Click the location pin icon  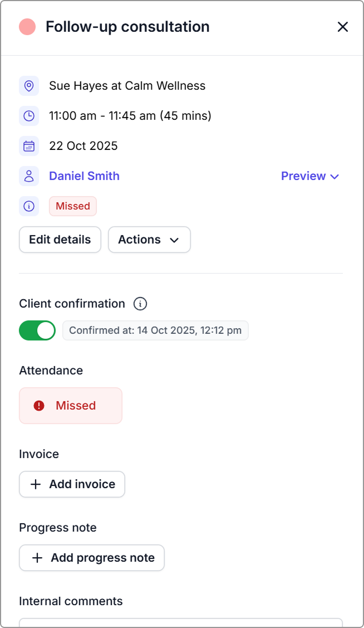(x=29, y=86)
